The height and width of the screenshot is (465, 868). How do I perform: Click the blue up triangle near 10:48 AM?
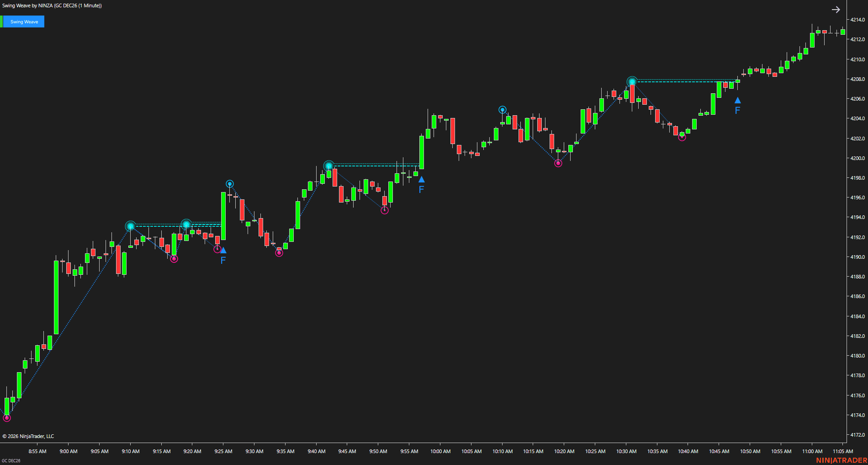click(737, 100)
